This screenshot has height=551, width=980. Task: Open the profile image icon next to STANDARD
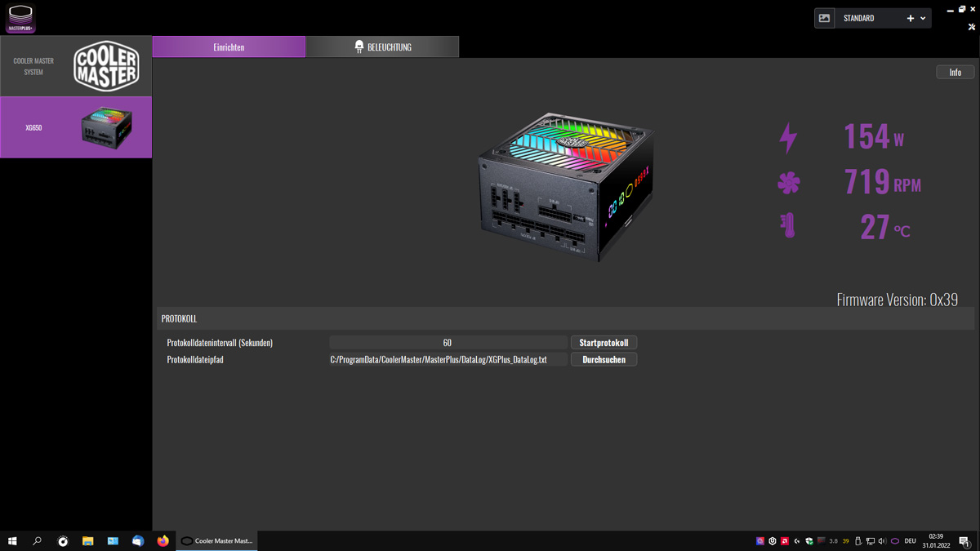click(825, 18)
